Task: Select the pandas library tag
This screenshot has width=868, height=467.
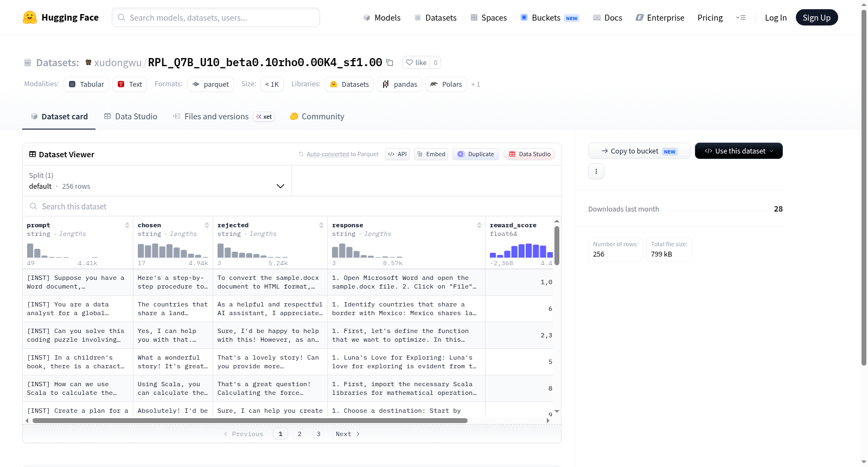Action: click(400, 84)
